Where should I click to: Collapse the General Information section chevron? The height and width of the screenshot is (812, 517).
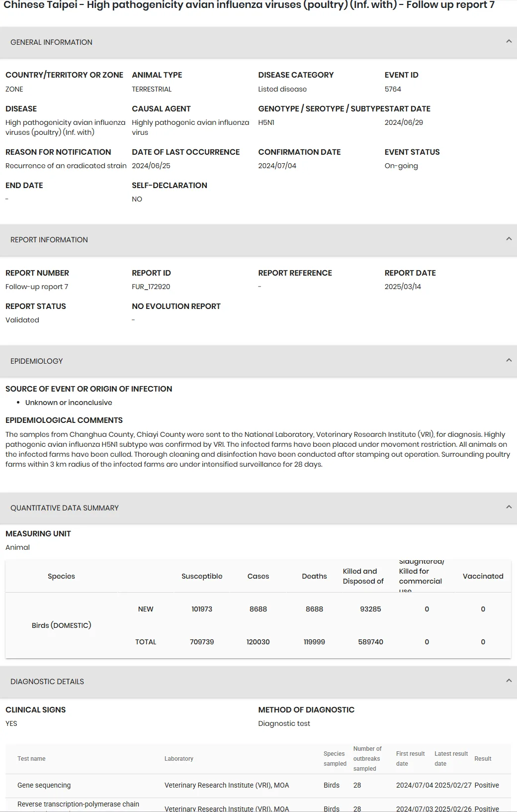[x=509, y=42]
